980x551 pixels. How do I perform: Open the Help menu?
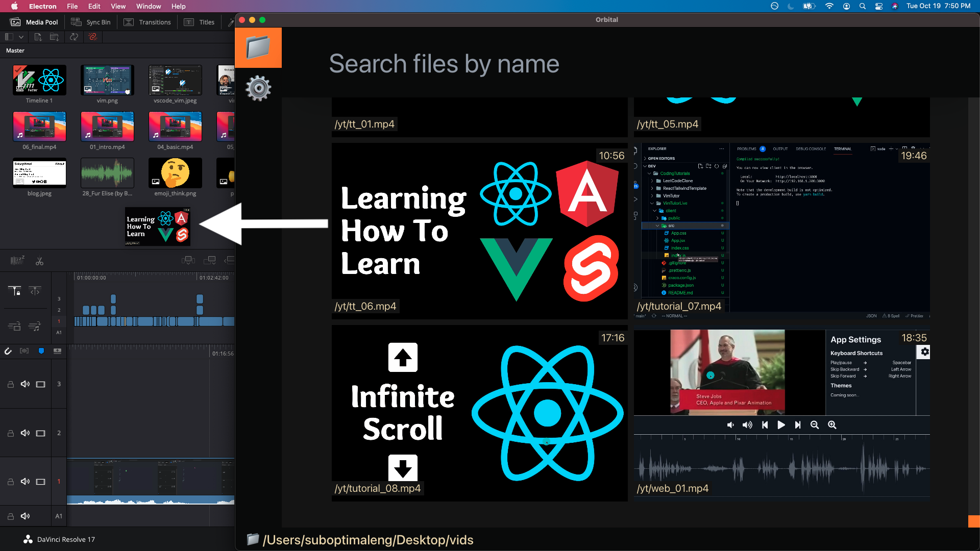tap(179, 6)
